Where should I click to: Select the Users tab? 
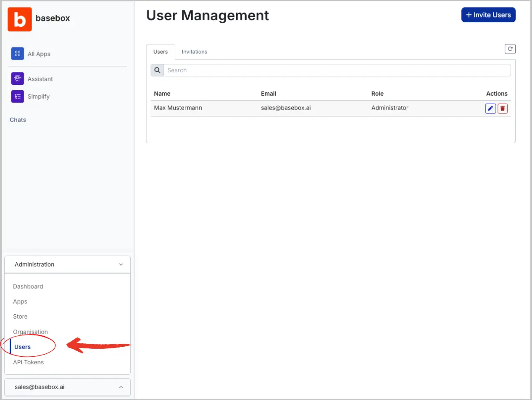tap(161, 52)
